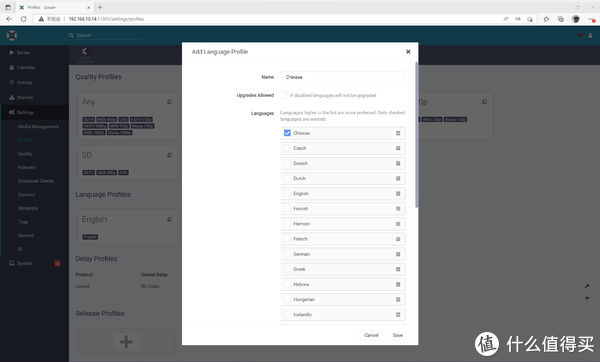
Task: Go to Media Management settings
Action: click(38, 126)
